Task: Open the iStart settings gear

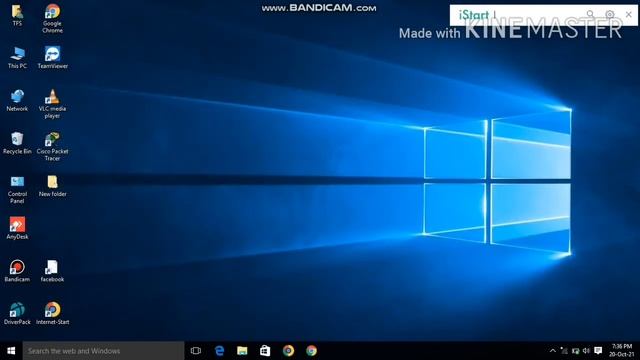Action: click(609, 15)
